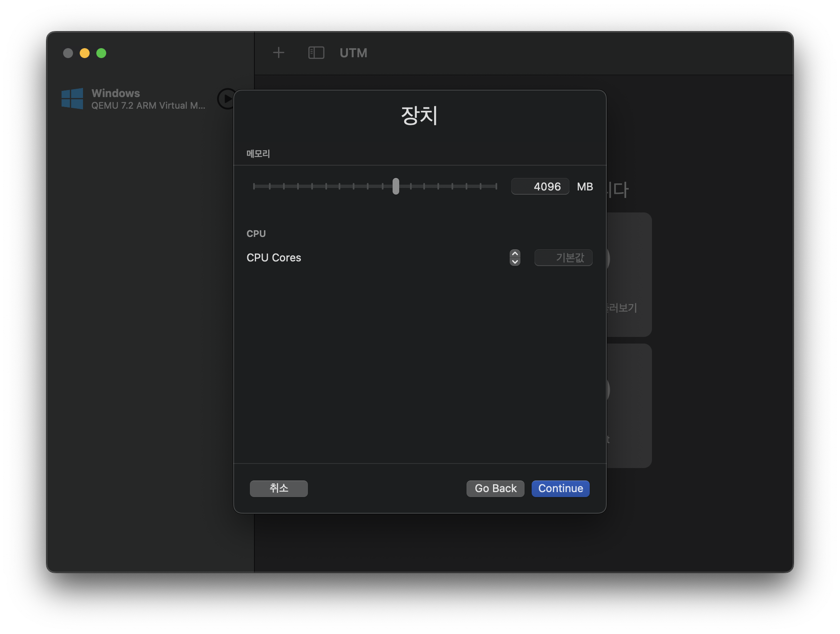Click the far right end of the memory slider
The height and width of the screenshot is (634, 840).
coord(496,186)
